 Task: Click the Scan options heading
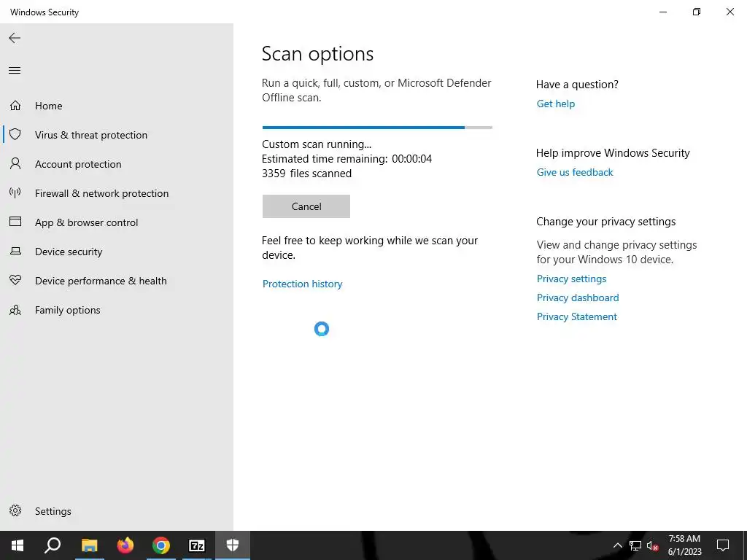[318, 54]
